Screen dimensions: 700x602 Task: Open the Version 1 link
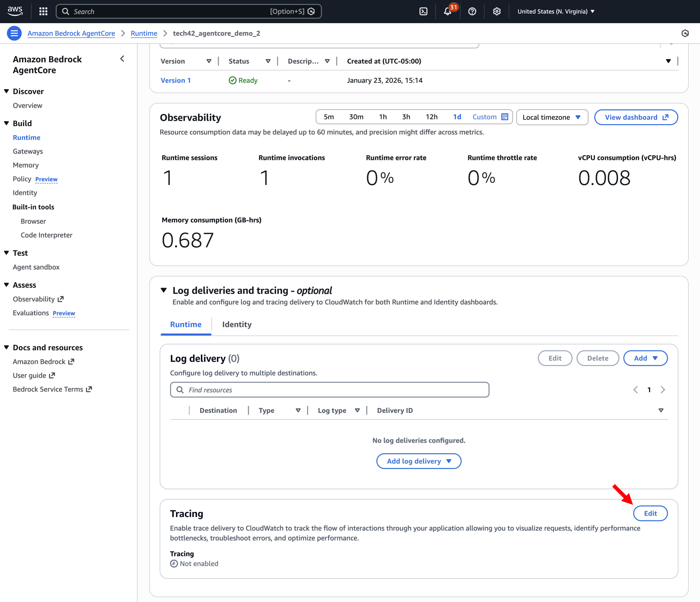tap(175, 80)
